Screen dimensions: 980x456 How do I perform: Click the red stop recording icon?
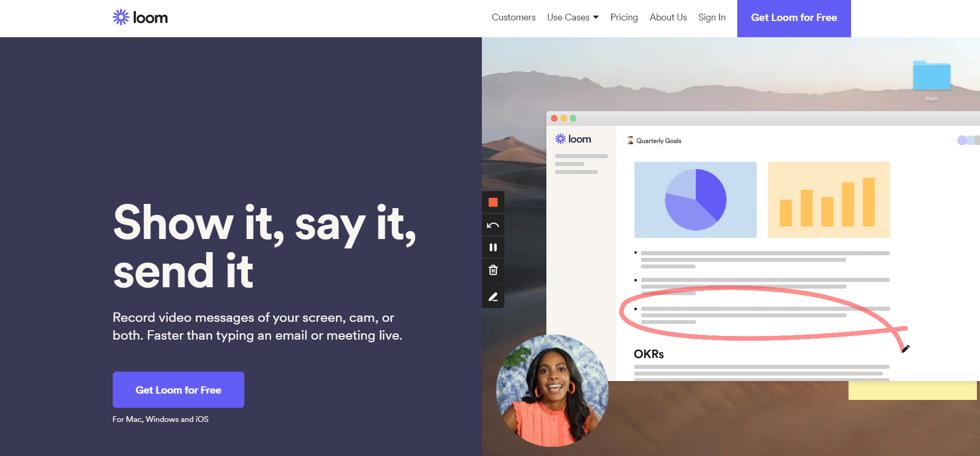click(x=493, y=202)
